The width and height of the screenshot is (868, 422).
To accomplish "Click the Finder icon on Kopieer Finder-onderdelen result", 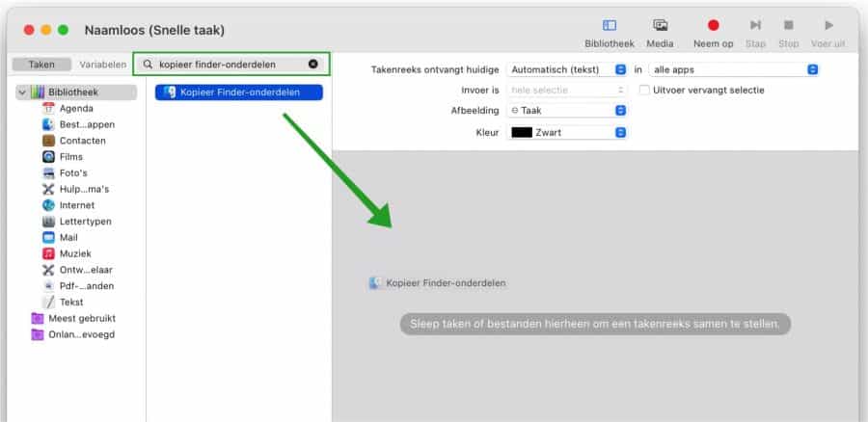I will [x=170, y=92].
